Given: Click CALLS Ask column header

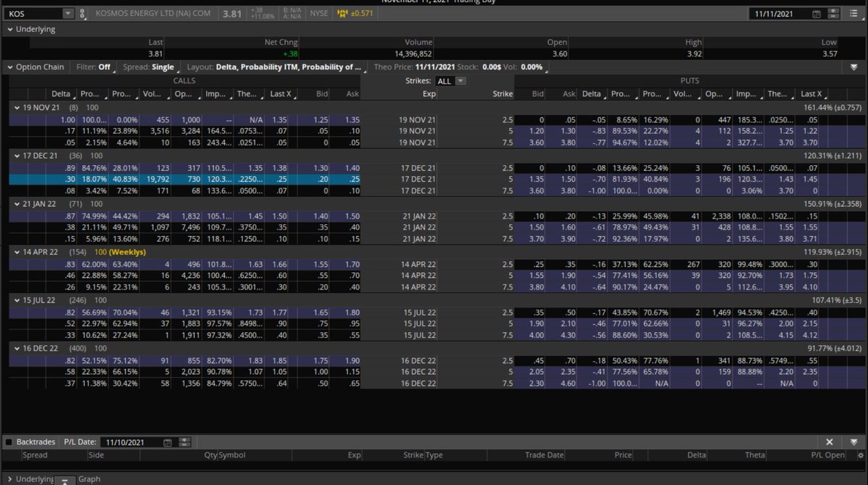Looking at the screenshot, I should point(352,93).
